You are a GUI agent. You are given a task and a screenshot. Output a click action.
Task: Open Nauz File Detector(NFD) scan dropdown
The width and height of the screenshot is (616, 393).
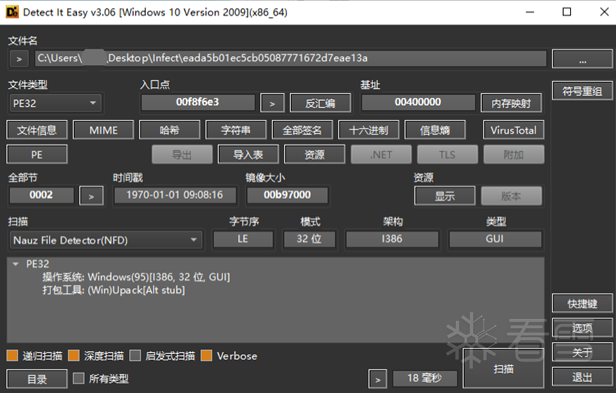point(106,240)
